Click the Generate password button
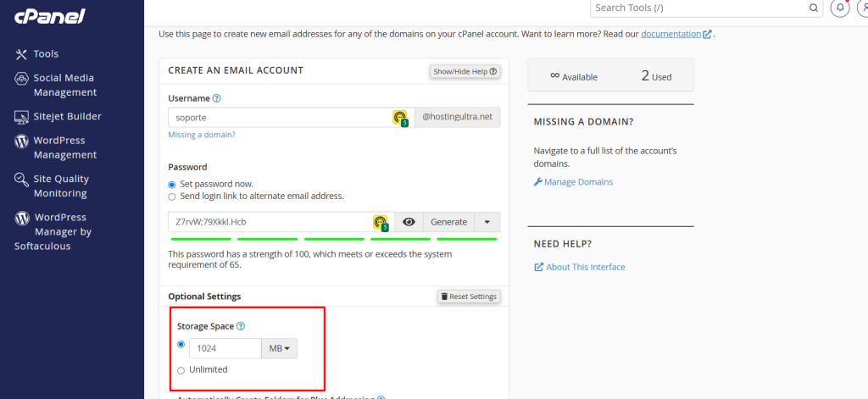This screenshot has width=868, height=399. point(448,222)
